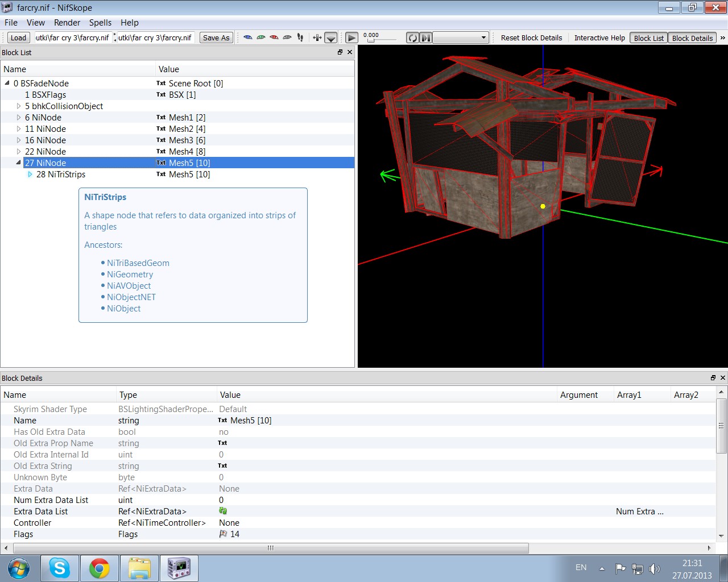Toggle the Block Details panel button
The height and width of the screenshot is (582, 728).
(x=692, y=38)
